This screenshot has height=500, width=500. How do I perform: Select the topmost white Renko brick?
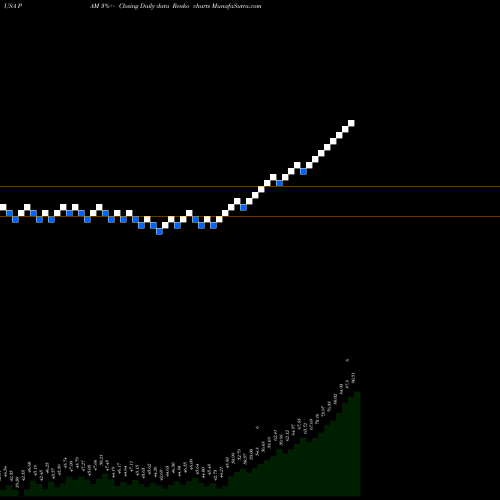(x=351, y=123)
